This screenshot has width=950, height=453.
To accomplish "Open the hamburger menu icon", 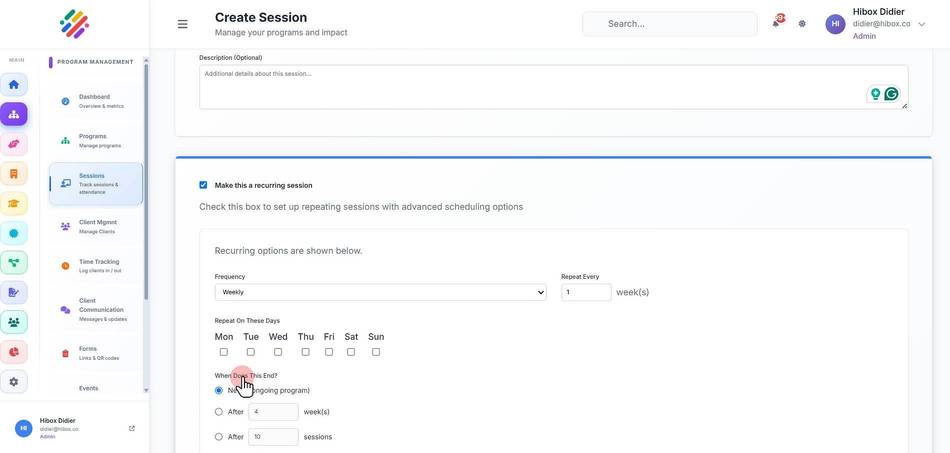I will (182, 24).
